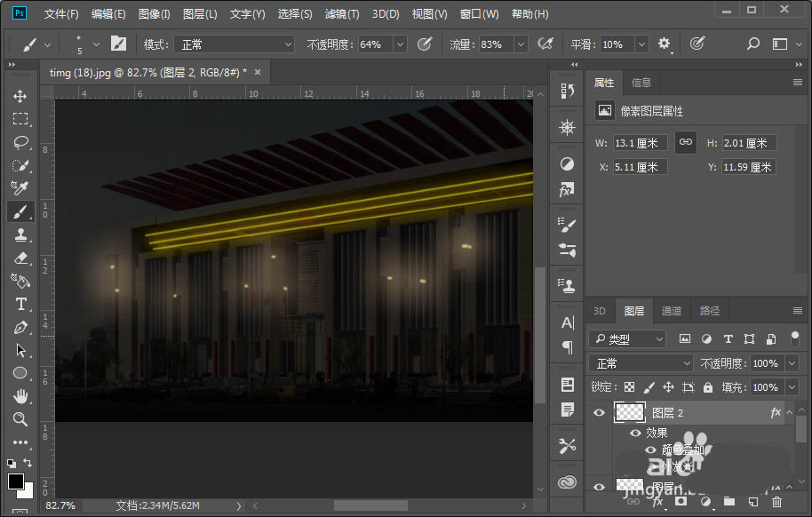Select the Horizontal Type tool
The image size is (812, 517).
coord(20,304)
